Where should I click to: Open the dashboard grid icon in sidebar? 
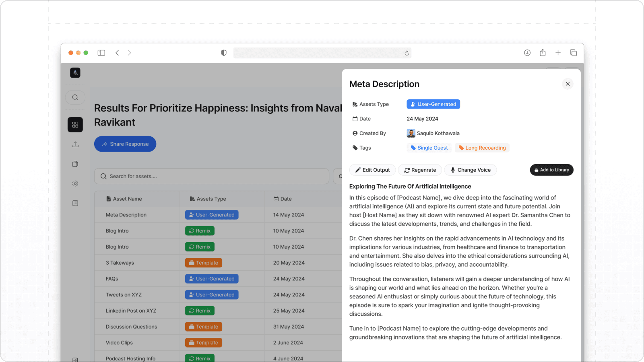[x=75, y=125]
